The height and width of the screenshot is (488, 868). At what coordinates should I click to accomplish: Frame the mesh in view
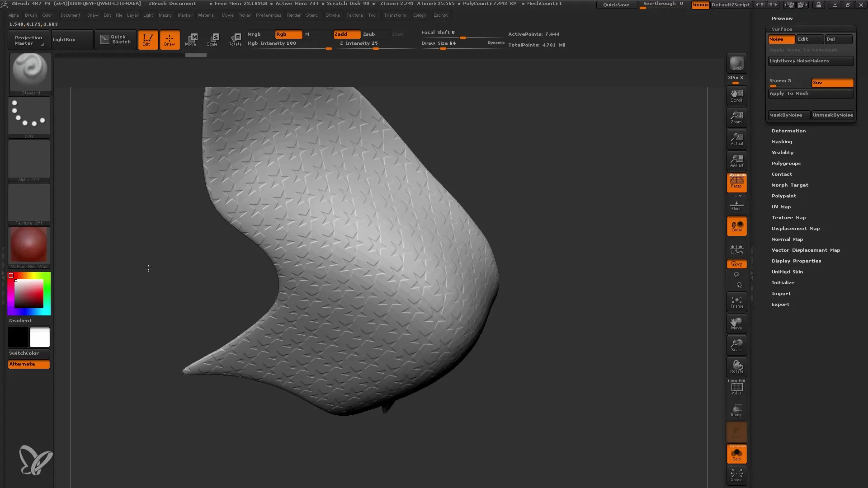click(736, 302)
